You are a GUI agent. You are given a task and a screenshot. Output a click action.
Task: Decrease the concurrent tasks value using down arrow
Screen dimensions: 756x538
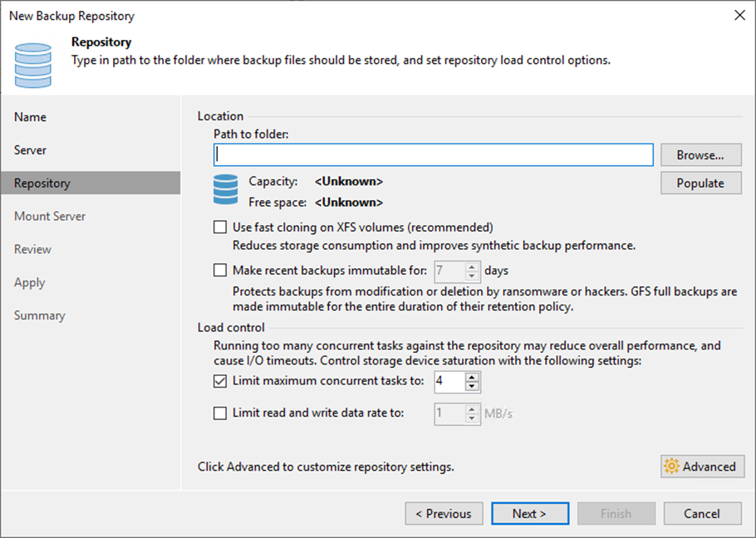click(x=473, y=387)
